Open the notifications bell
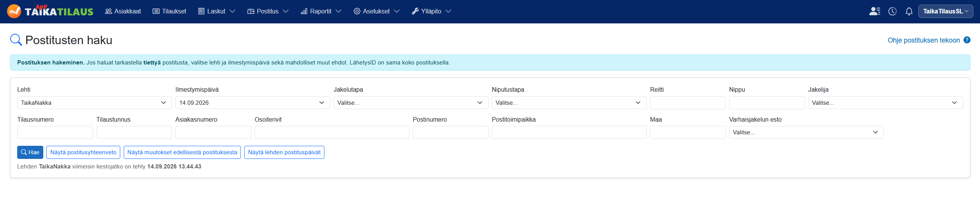This screenshot has height=198, width=980. tap(909, 11)
